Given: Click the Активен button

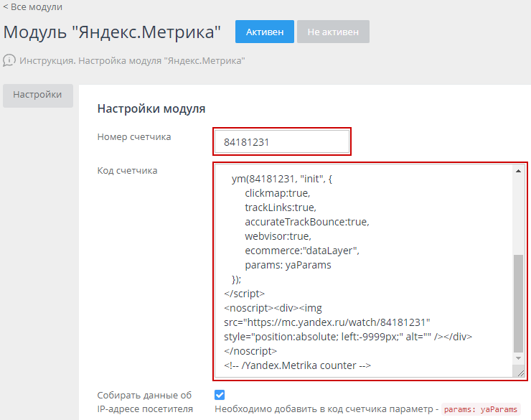Looking at the screenshot, I should click(264, 32).
